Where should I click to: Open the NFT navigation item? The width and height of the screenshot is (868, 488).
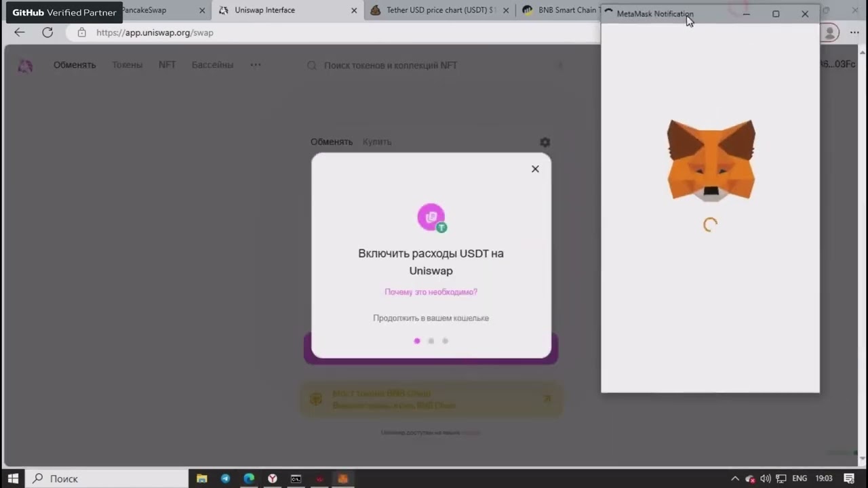click(x=167, y=65)
